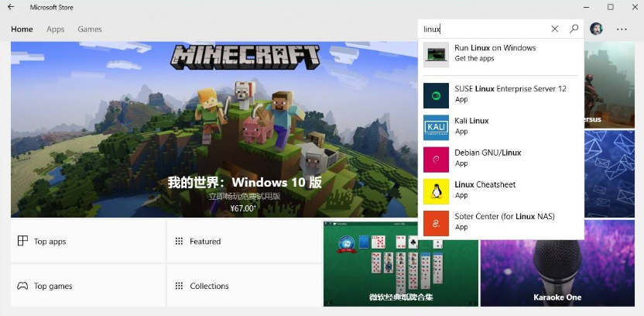Open the Collections tile
Image resolution: width=644 pixels, height=316 pixels.
tap(244, 286)
